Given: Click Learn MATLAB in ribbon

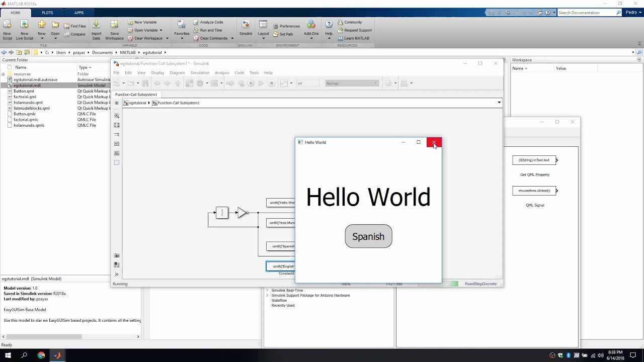Looking at the screenshot, I should click(353, 38).
